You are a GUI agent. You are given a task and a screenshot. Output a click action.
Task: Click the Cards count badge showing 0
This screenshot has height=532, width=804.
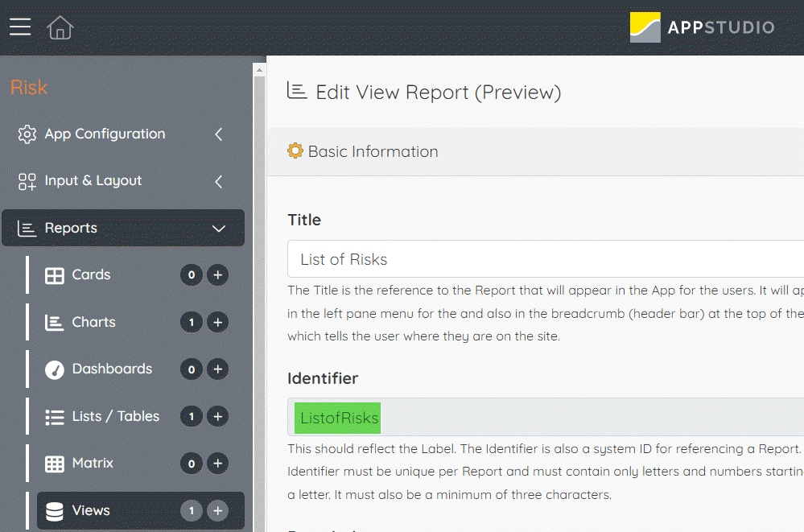[192, 275]
